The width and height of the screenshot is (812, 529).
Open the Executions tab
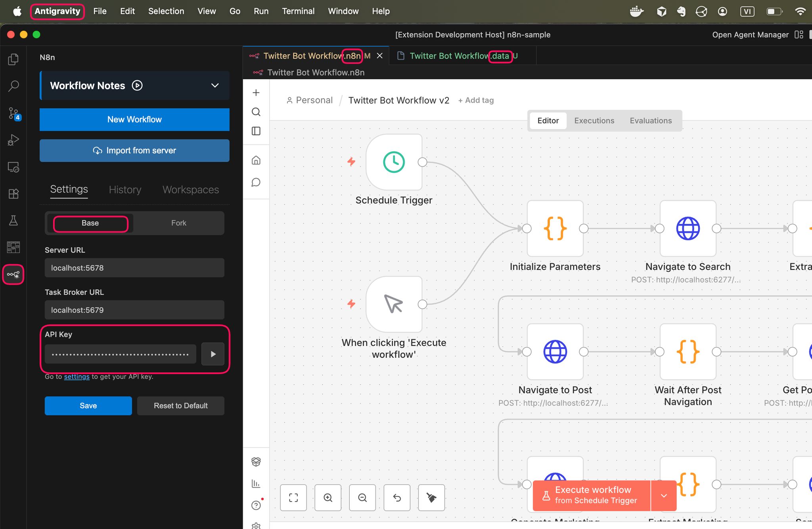coord(594,120)
